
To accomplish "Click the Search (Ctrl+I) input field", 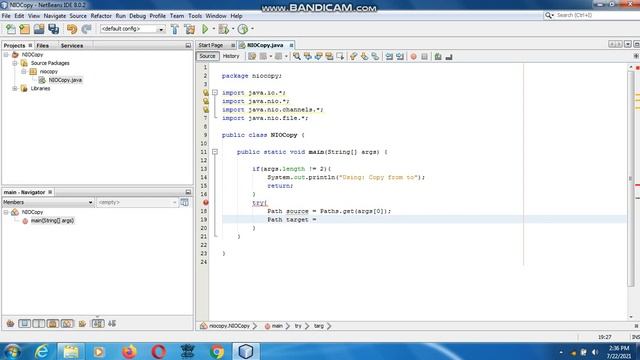I will [x=597, y=15].
